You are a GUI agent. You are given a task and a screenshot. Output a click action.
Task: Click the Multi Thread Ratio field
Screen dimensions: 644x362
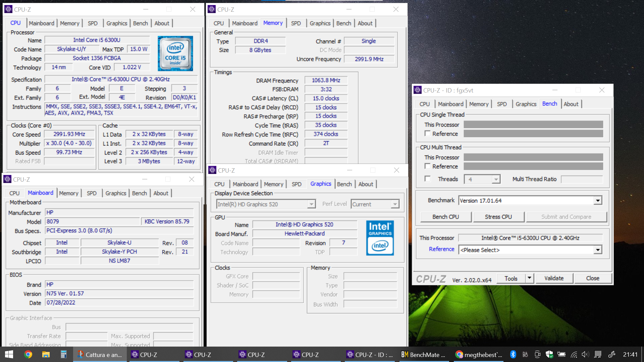tap(582, 179)
